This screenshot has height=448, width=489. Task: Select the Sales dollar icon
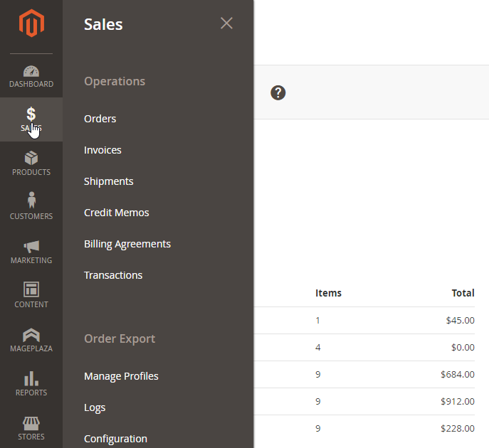31,114
